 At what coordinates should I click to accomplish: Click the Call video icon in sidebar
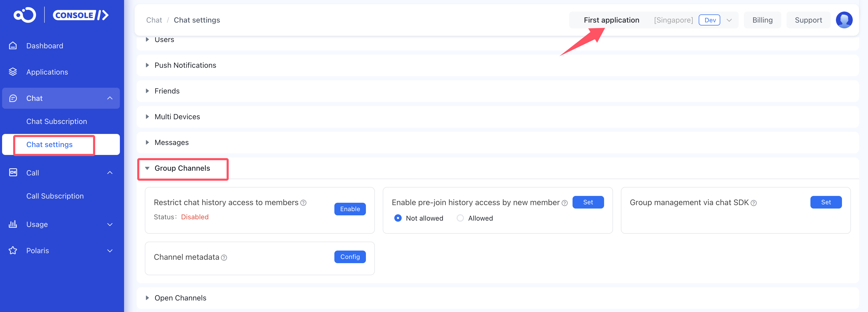13,173
